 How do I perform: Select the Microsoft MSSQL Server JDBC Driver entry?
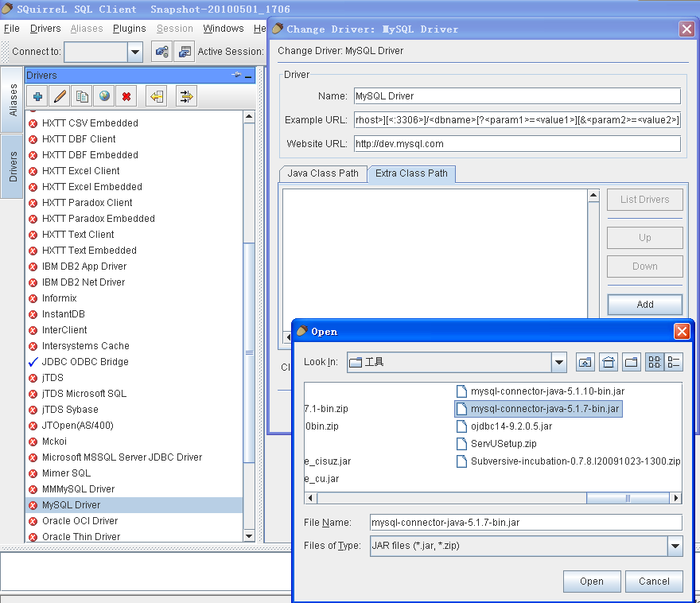point(134,457)
